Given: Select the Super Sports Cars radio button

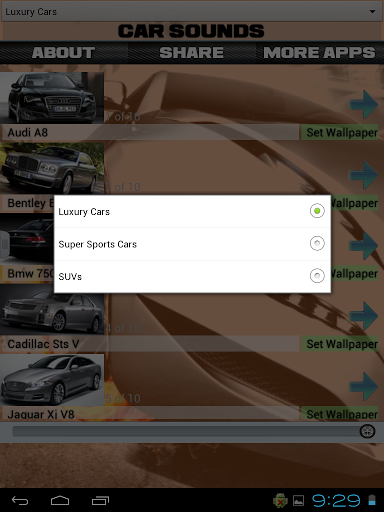Looking at the screenshot, I should coord(317,243).
